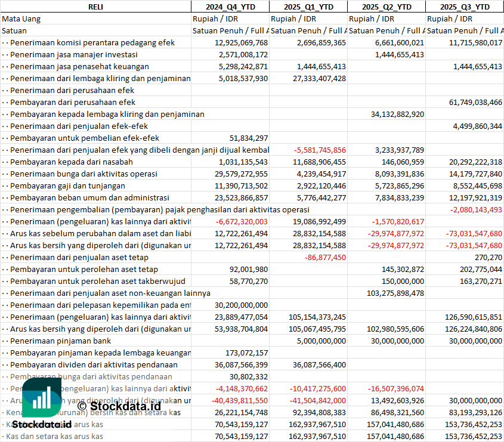Viewport: 504px width, 442px height.
Task: Click value 36,087,566,400
Action: [319, 364]
